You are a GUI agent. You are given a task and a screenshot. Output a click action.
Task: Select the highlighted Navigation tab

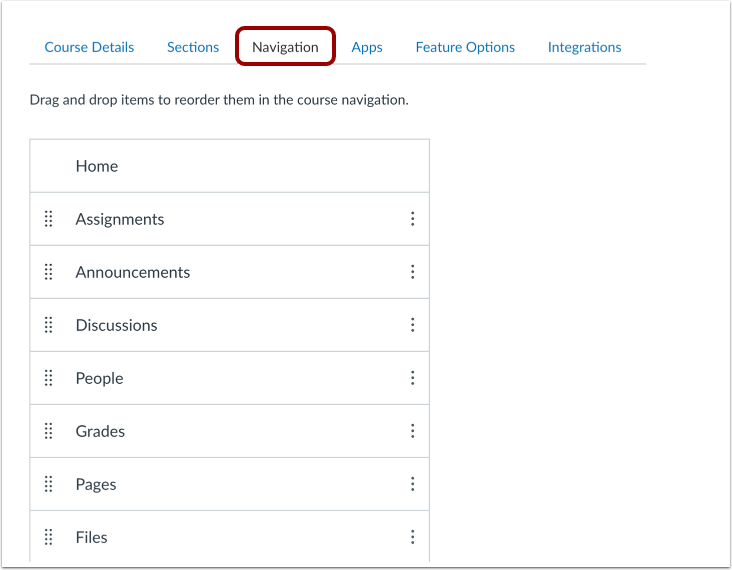285,47
